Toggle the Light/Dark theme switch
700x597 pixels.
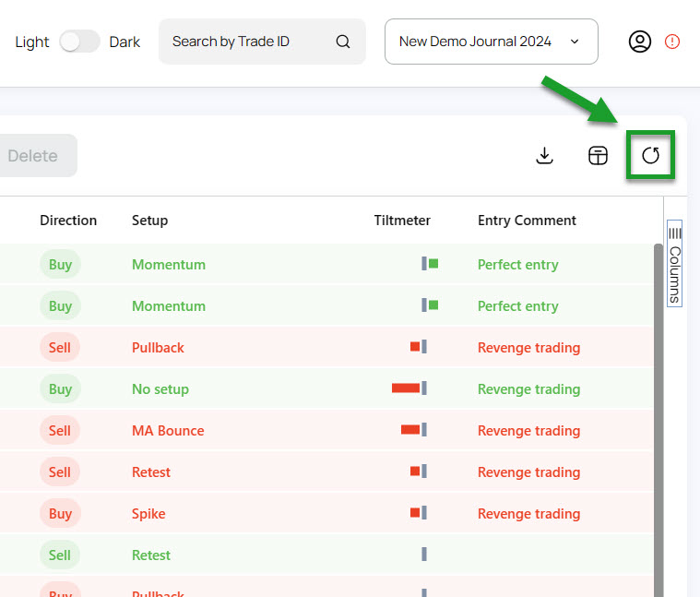coord(80,42)
